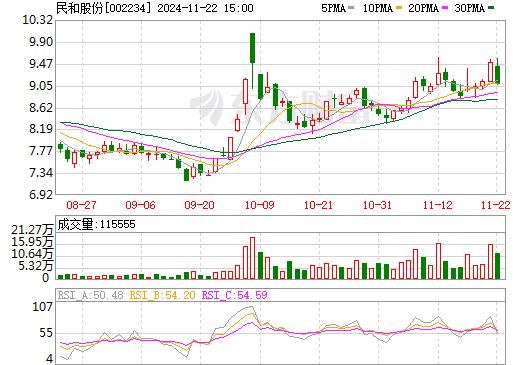Click the RSI_C:54.59 indicator label
Screen dimensions: 520x365
(x=235, y=295)
